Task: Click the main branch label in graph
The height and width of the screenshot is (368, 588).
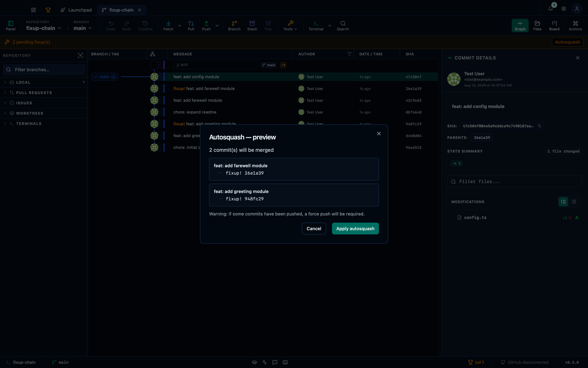Action: pos(105,77)
